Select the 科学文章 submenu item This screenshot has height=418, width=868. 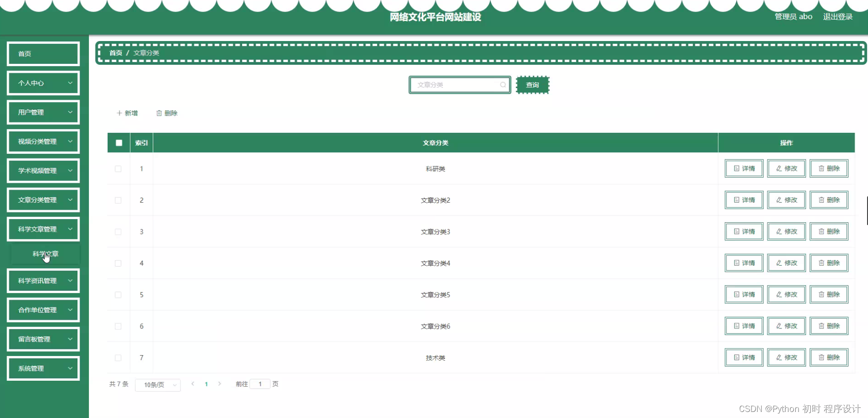pyautogui.click(x=46, y=254)
